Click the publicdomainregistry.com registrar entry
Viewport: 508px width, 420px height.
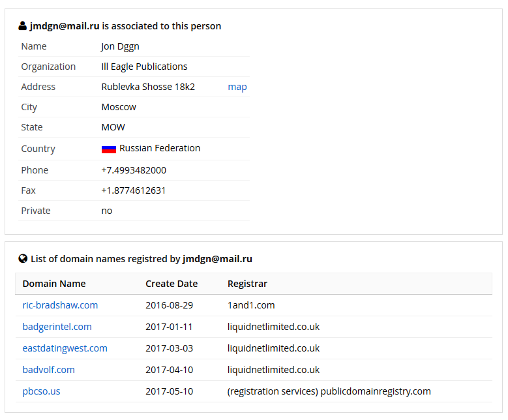tap(329, 391)
